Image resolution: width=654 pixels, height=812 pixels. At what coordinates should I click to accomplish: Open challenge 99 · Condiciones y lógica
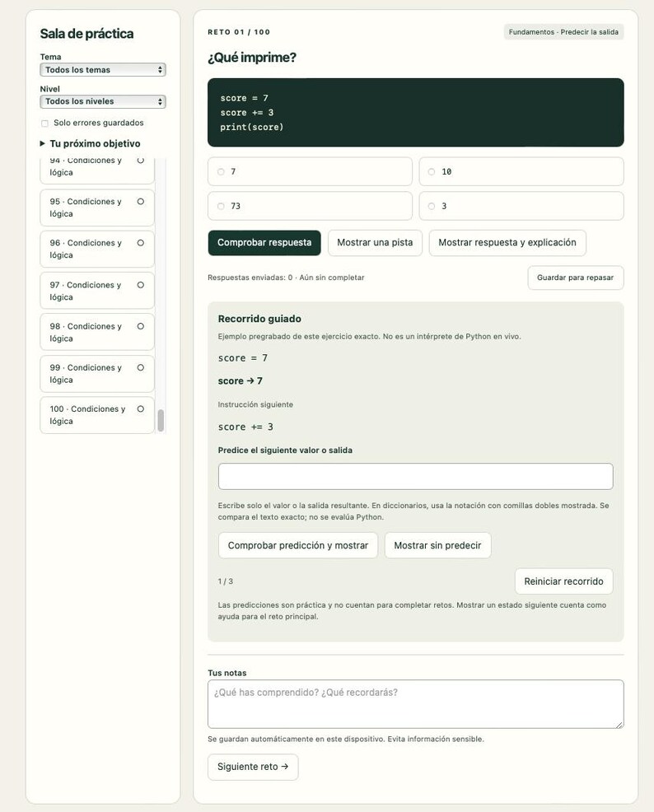[x=97, y=374]
